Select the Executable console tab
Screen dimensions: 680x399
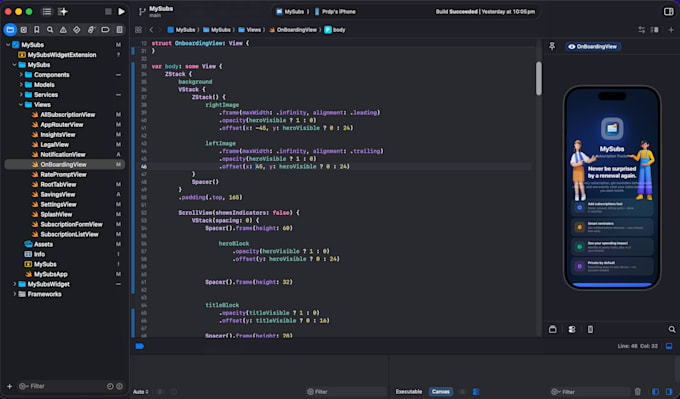click(x=409, y=392)
